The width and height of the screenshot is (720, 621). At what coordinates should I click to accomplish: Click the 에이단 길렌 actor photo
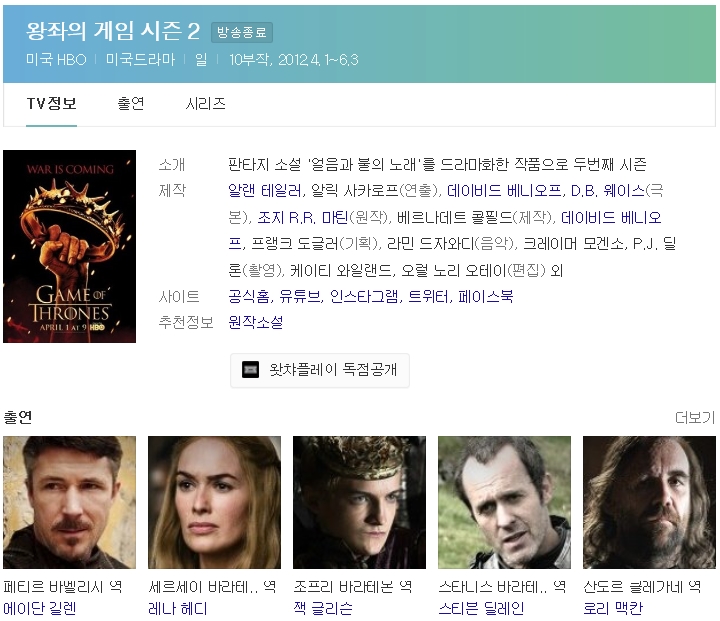[69, 502]
